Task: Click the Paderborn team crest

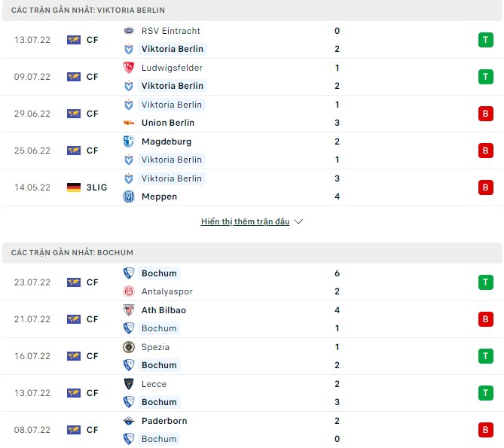Action: 128,421
